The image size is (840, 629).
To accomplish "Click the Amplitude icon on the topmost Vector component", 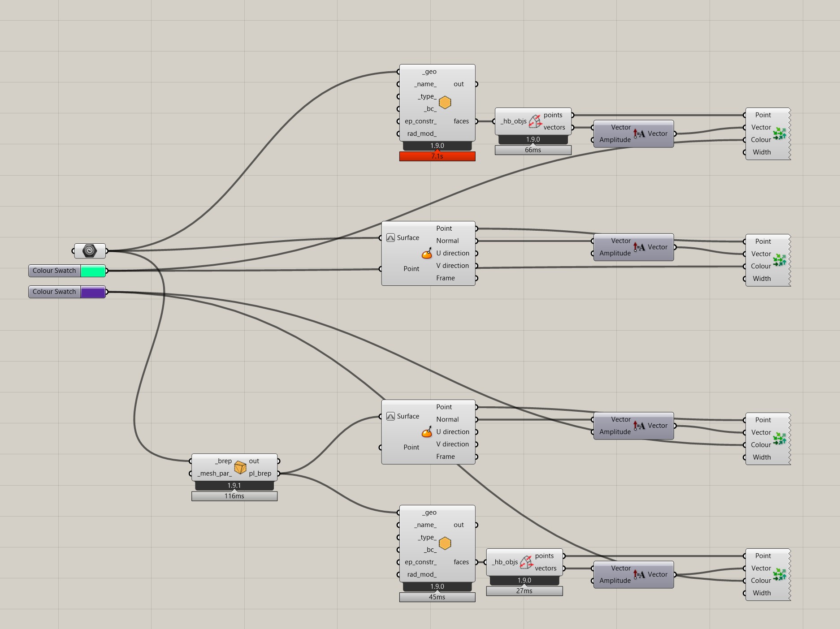I will tap(639, 134).
